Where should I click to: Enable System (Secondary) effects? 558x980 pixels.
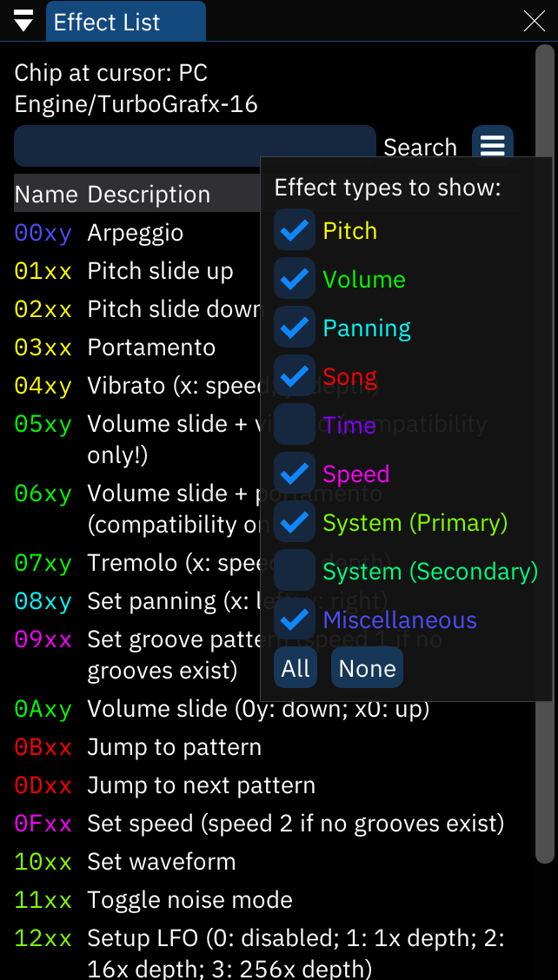(x=295, y=571)
